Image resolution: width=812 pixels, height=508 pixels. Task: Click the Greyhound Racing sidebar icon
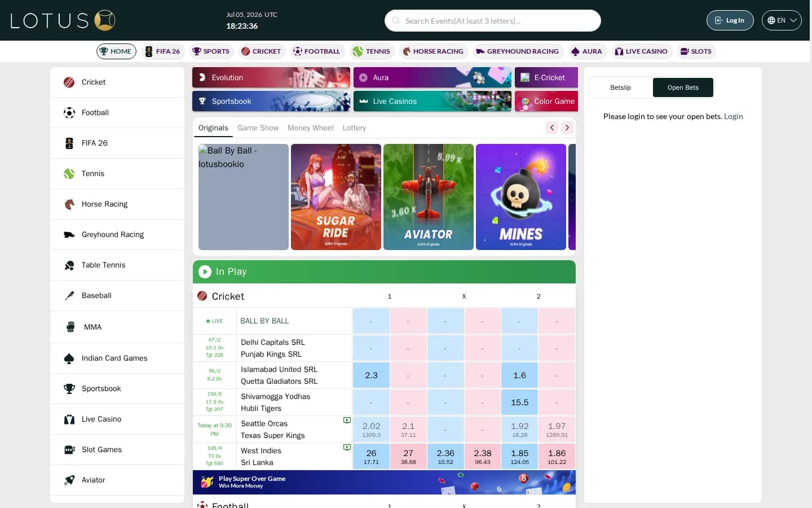click(69, 235)
